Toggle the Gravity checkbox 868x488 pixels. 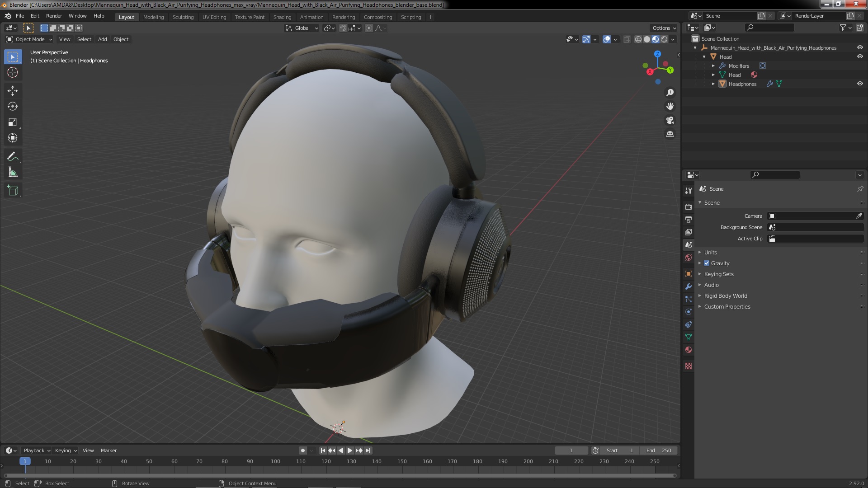coord(707,263)
